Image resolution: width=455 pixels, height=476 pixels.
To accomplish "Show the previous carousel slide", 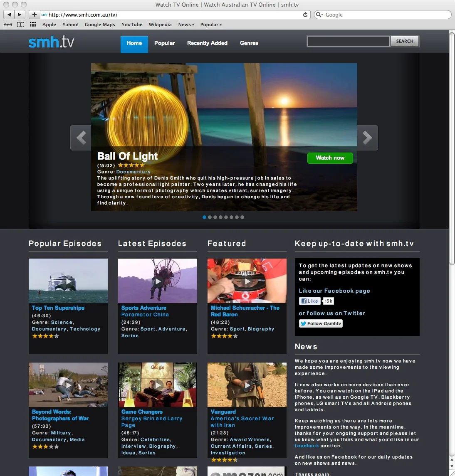I will tap(81, 138).
